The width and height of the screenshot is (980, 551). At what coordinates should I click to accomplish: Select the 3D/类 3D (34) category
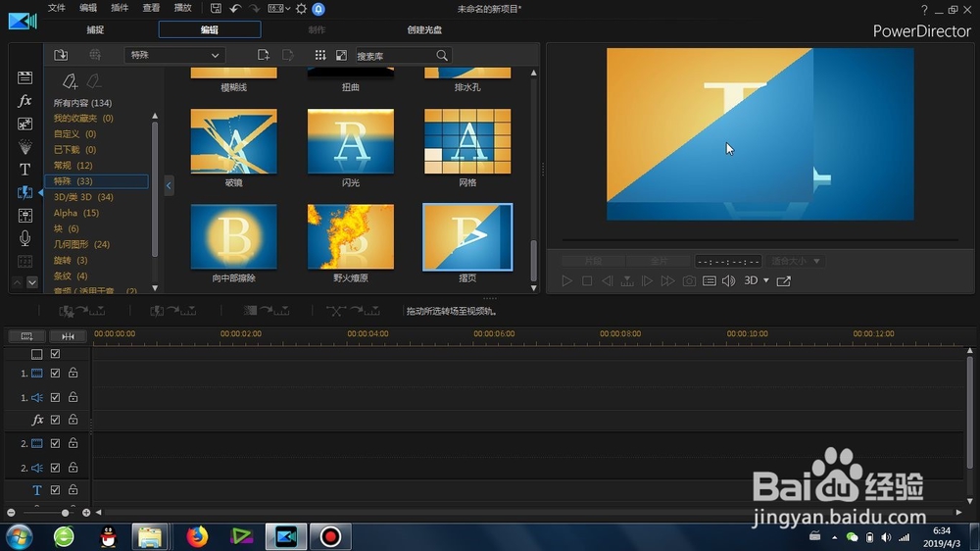point(83,197)
